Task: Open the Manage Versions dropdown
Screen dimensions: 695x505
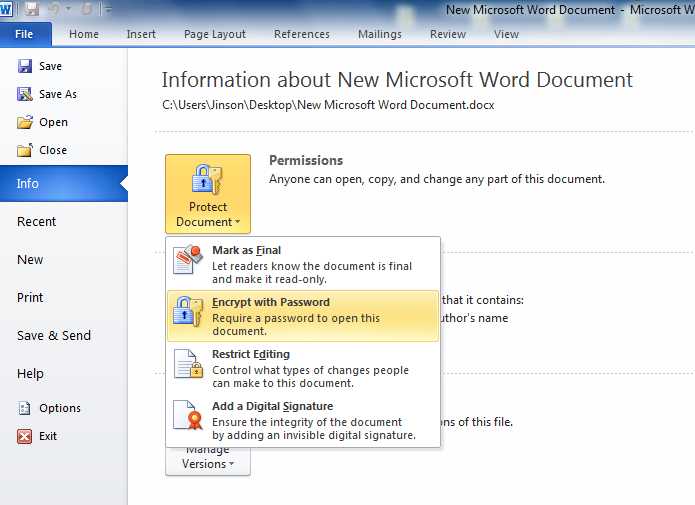Action: 208,460
